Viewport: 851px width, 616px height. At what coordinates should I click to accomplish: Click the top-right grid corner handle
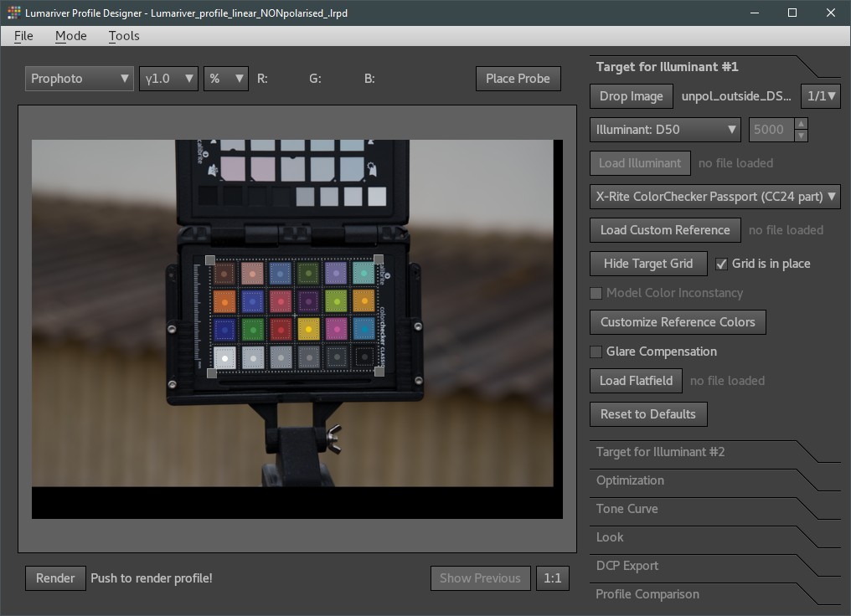[x=379, y=259]
